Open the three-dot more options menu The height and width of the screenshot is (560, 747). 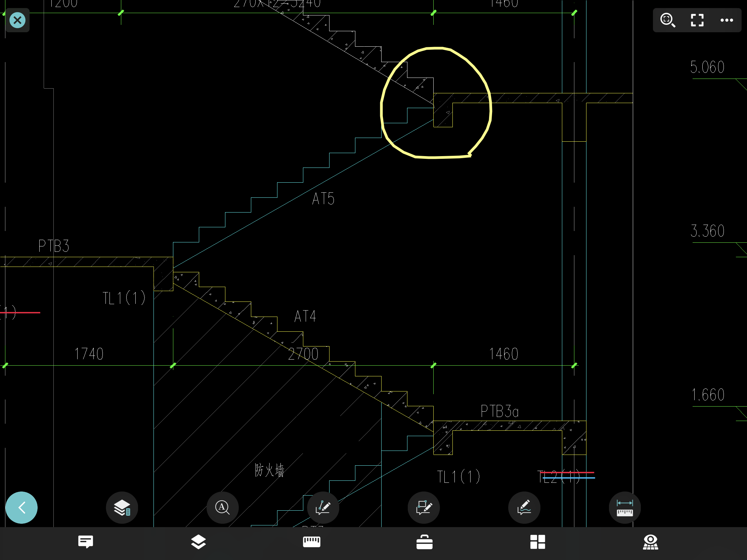point(727,20)
